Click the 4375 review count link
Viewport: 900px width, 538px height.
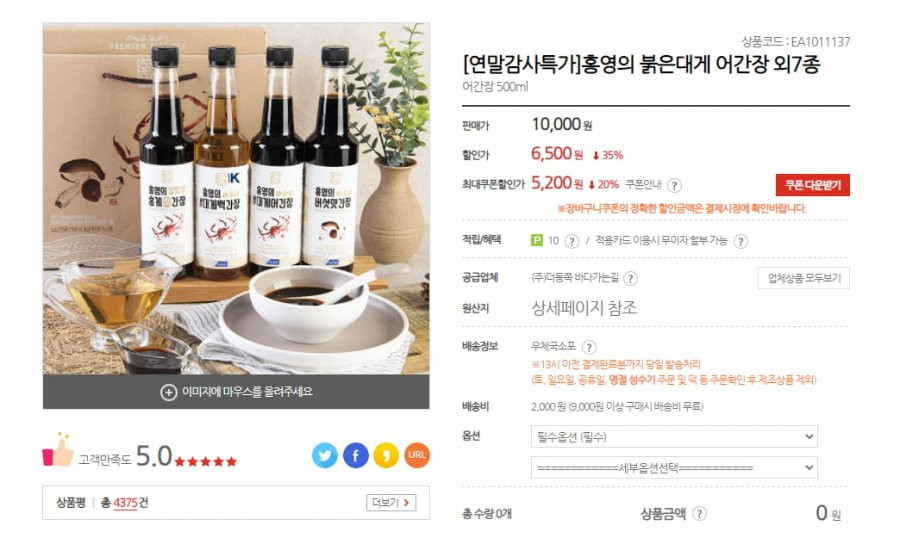click(125, 503)
